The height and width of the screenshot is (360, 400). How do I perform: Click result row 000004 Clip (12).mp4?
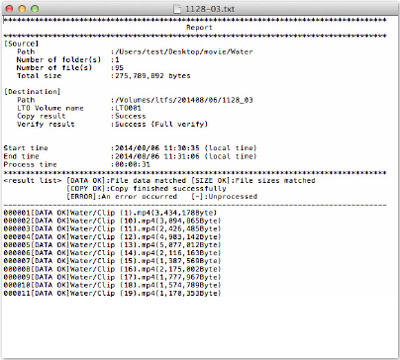click(x=112, y=237)
